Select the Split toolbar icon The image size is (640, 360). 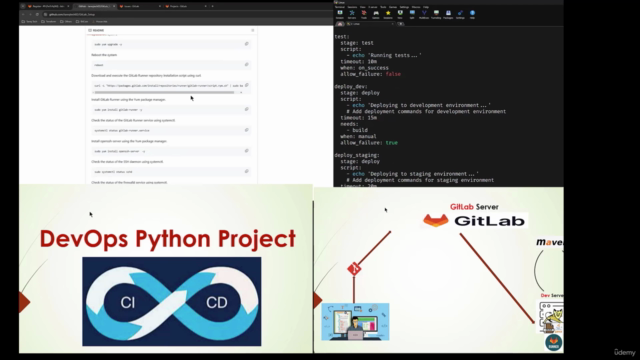pyautogui.click(x=412, y=14)
